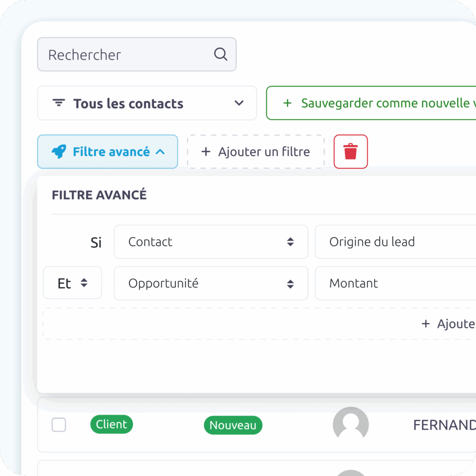476x476 pixels.
Task: Open the Origine du lead field selector
Action: [395, 242]
